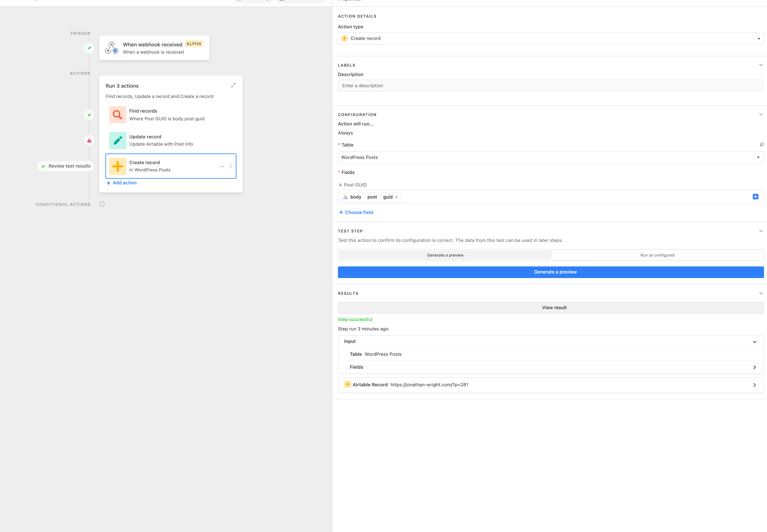The width and height of the screenshot is (767, 532).
Task: Click the blue Generate a preview button
Action: coord(551,272)
